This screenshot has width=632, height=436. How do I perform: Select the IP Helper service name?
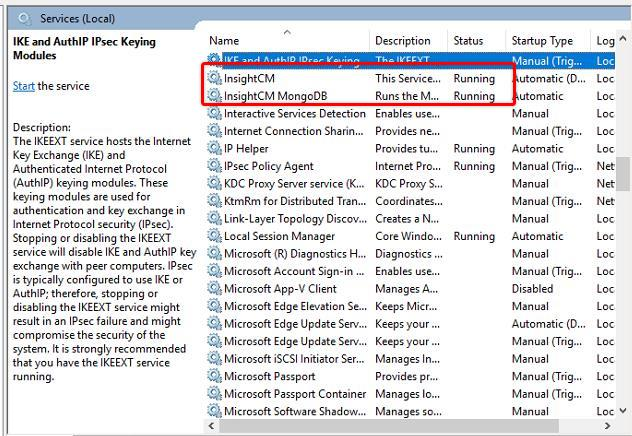click(246, 149)
